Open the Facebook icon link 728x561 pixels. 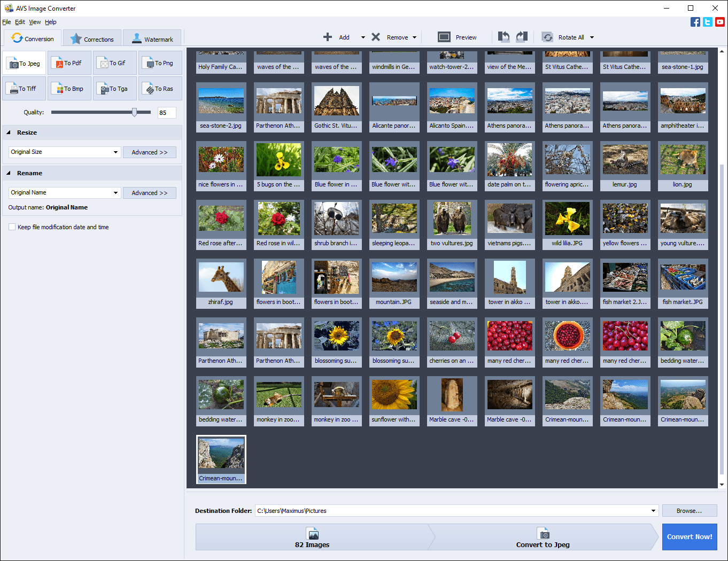pos(695,22)
